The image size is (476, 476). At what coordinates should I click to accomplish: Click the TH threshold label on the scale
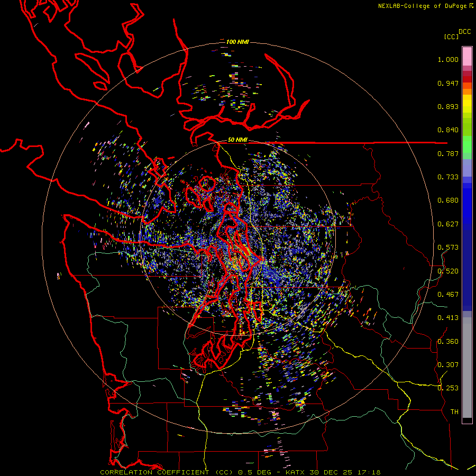[x=454, y=411]
